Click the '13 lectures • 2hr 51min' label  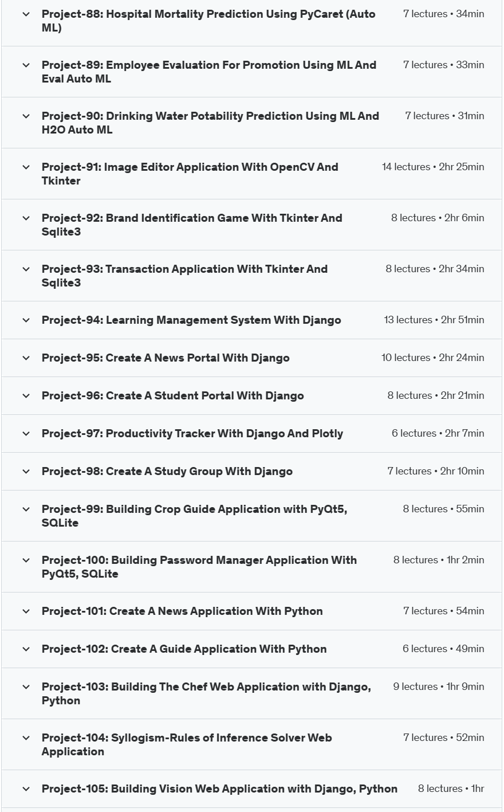click(434, 320)
